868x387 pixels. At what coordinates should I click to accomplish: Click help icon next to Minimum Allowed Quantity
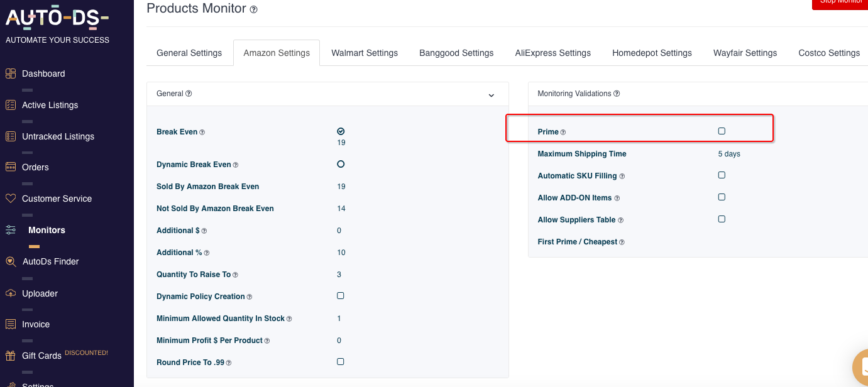289,319
